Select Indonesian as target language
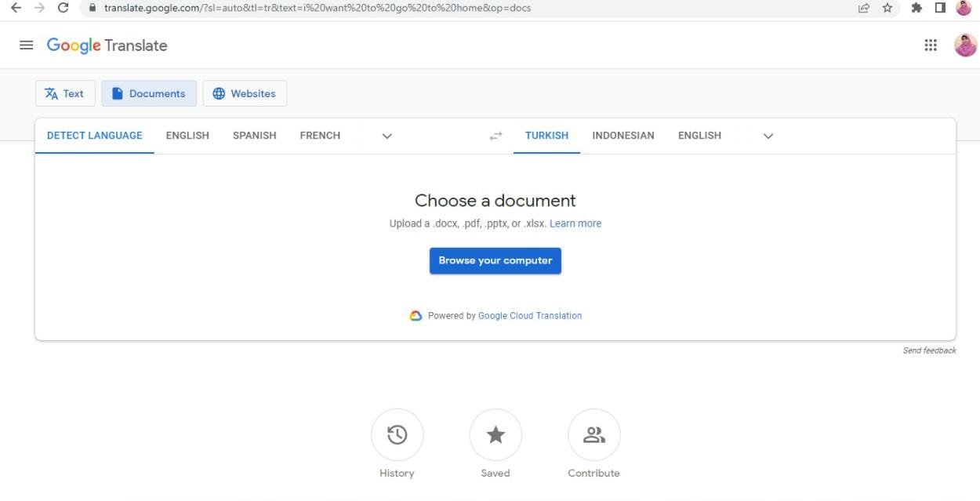This screenshot has width=980, height=501. point(623,136)
